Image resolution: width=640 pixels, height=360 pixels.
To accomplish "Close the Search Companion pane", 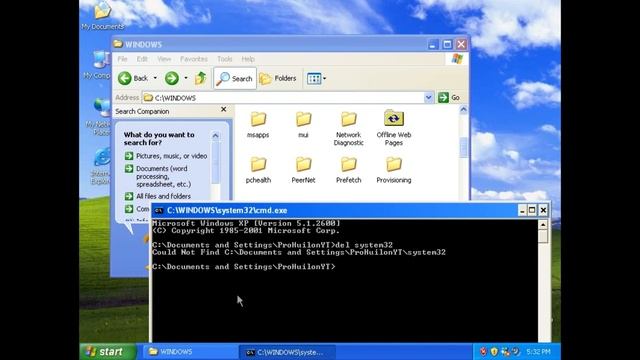I will click(x=223, y=109).
